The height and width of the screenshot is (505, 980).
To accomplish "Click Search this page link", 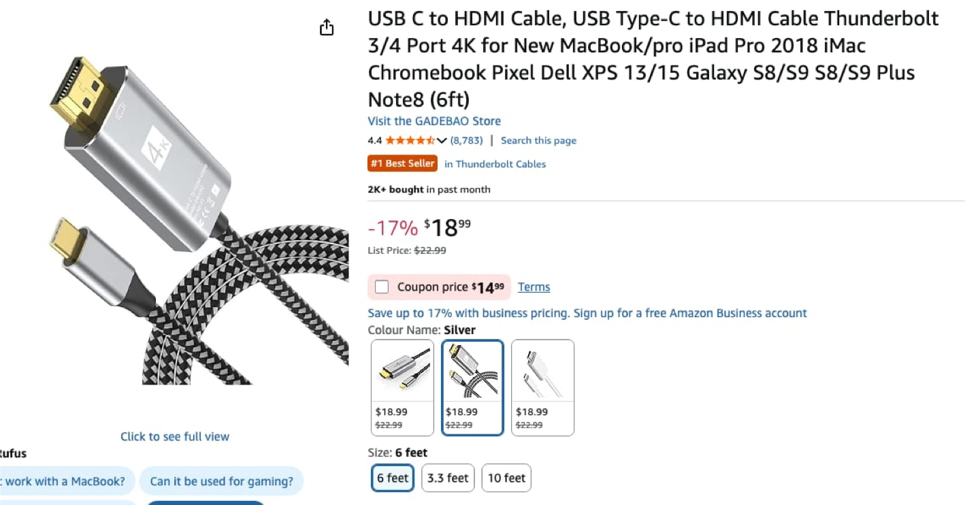I will click(x=538, y=141).
